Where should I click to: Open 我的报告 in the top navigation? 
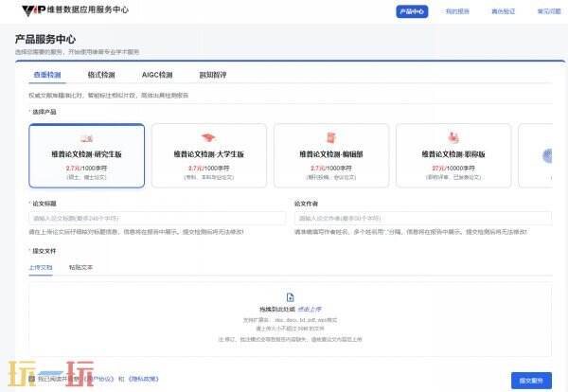(457, 11)
